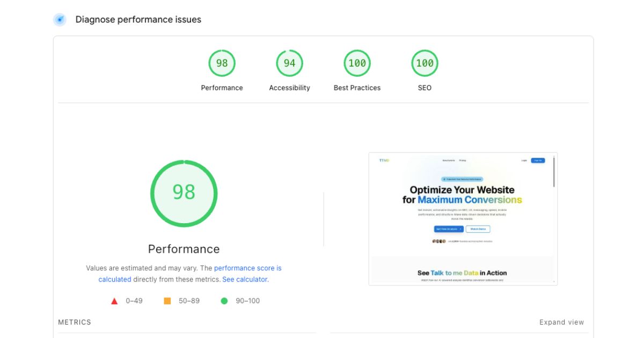The image size is (644, 338).
Task: Open the Best Practices score gauge
Action: (357, 63)
